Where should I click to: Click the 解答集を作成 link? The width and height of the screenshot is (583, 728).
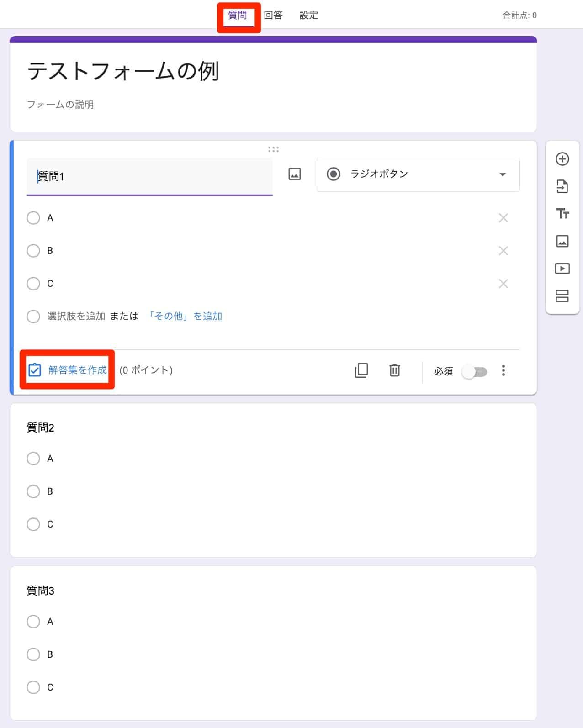click(78, 370)
